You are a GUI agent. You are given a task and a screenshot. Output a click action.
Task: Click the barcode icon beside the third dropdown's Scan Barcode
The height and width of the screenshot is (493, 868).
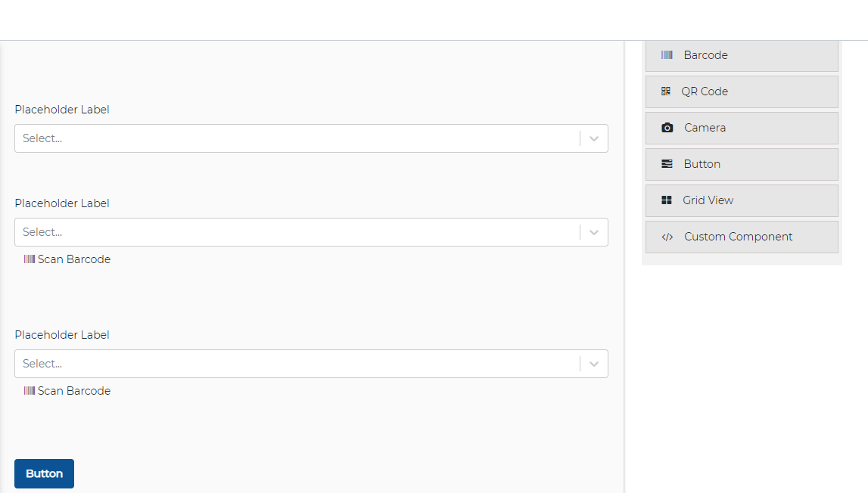30,391
